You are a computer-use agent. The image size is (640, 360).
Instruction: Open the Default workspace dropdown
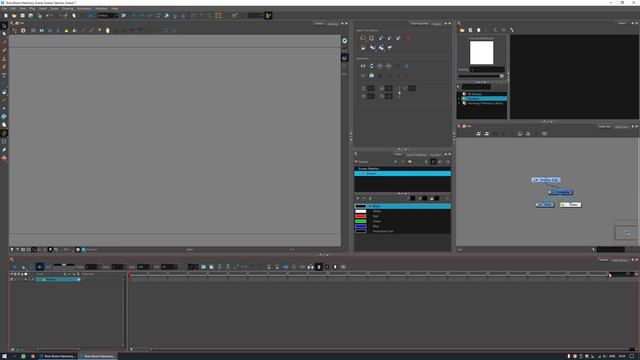click(x=108, y=16)
